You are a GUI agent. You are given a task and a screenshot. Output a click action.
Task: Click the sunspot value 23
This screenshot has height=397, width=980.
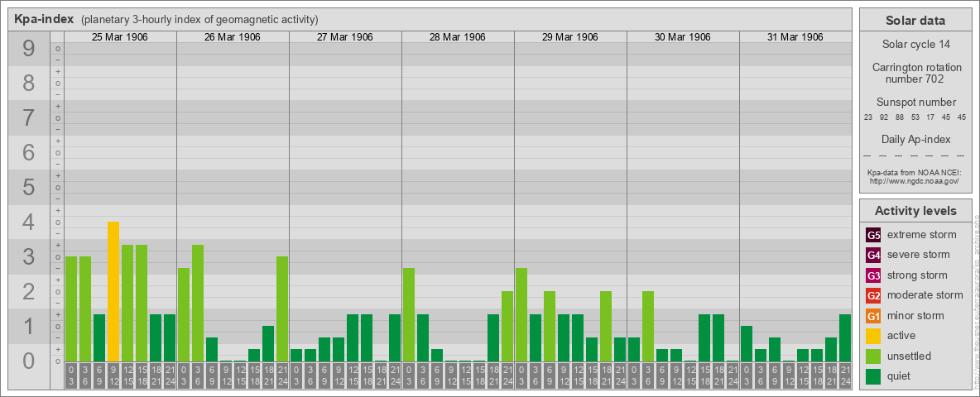pos(868,117)
